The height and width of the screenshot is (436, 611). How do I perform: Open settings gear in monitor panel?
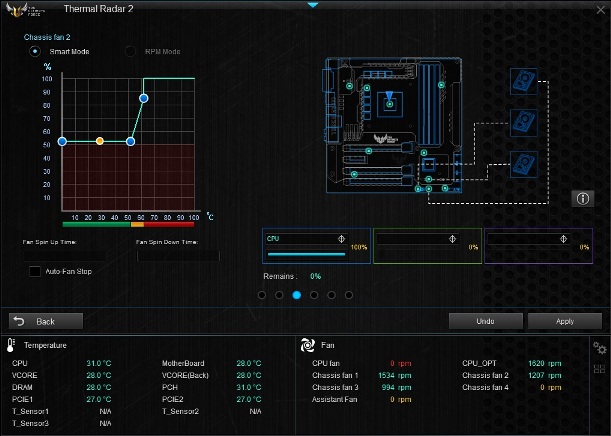pos(599,348)
